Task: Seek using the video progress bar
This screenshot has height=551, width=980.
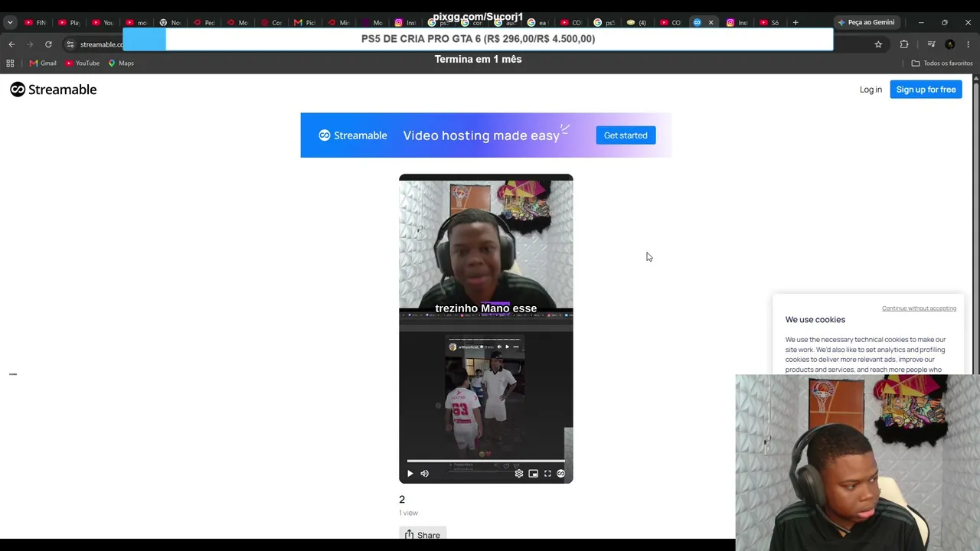Action: click(x=485, y=461)
